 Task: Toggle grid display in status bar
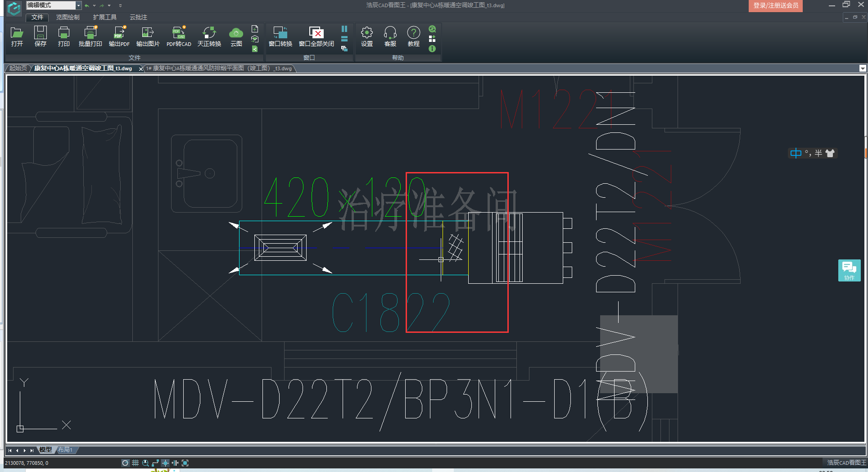click(x=135, y=463)
